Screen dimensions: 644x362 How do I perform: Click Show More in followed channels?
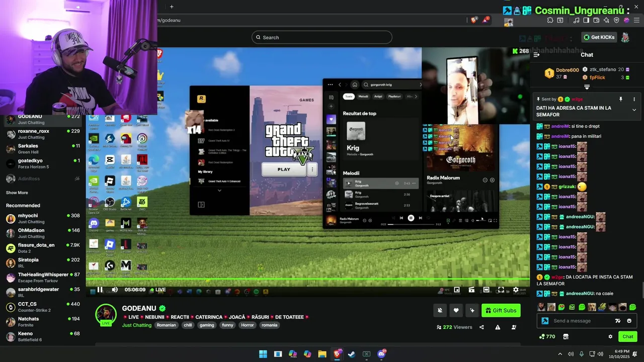(17, 193)
